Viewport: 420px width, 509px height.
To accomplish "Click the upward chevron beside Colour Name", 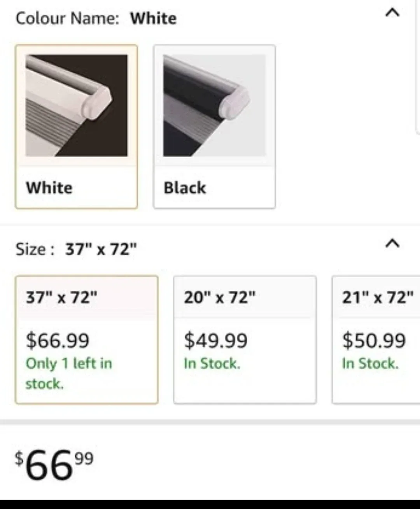I will click(x=393, y=13).
